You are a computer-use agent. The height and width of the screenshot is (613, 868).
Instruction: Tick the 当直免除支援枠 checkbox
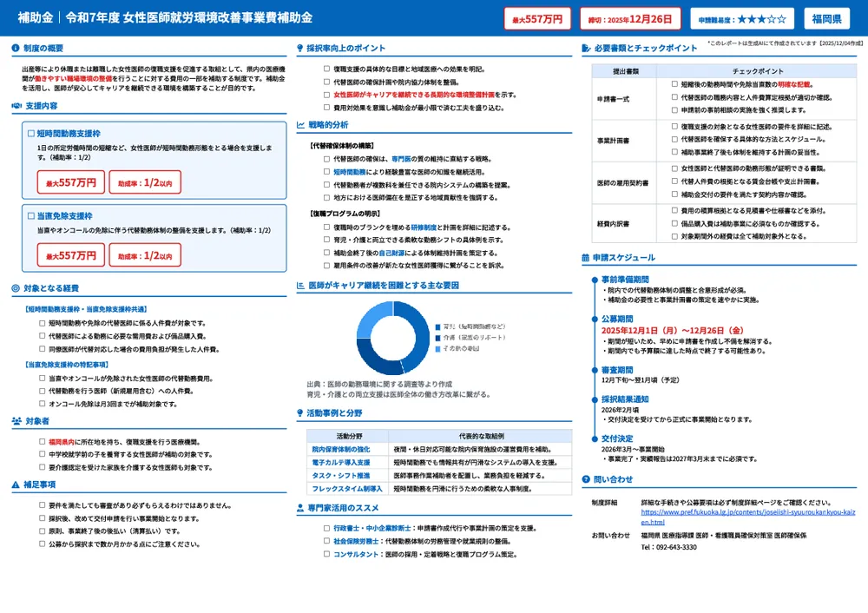pyautogui.click(x=31, y=215)
